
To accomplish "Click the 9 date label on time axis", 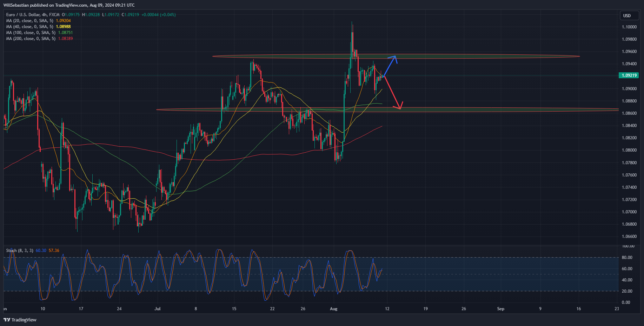I will pos(540,309).
